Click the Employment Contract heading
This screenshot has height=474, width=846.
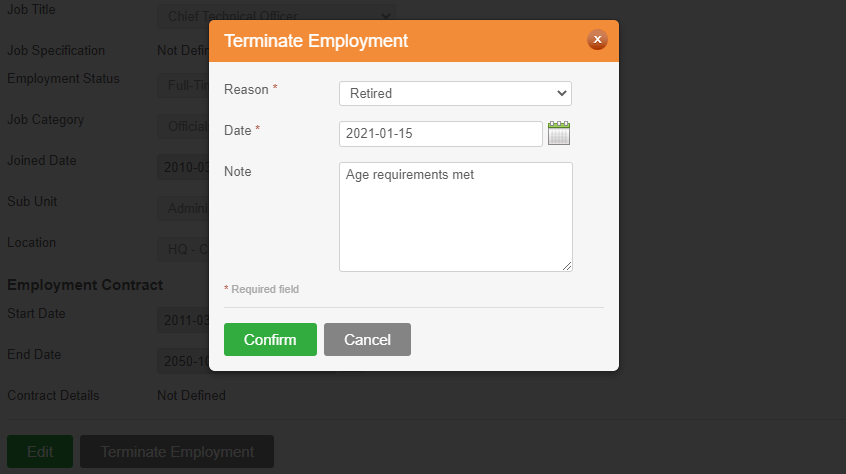[x=85, y=285]
